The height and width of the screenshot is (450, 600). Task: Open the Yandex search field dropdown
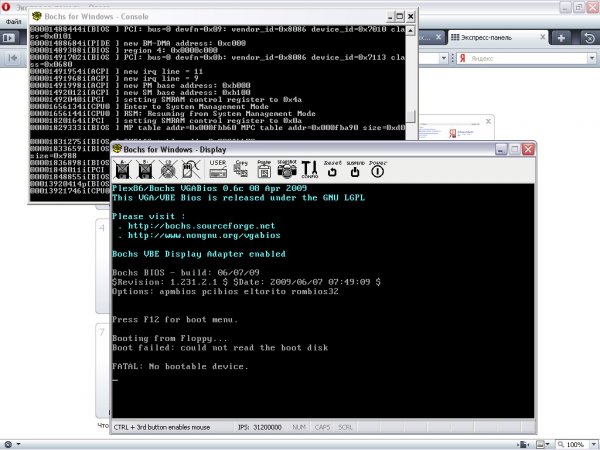tap(592, 58)
